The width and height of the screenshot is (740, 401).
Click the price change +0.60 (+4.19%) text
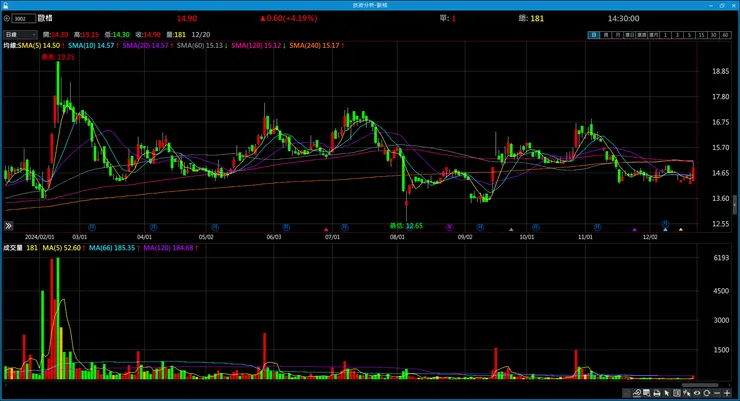pyautogui.click(x=288, y=18)
